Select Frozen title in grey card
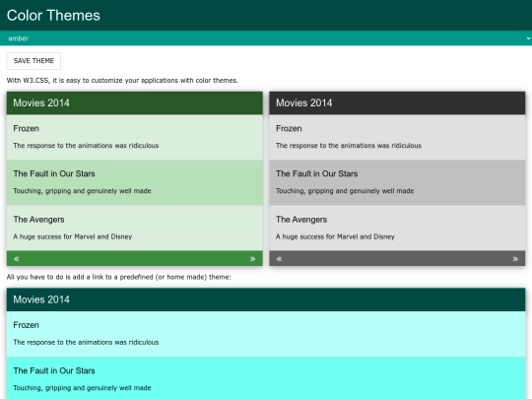The width and height of the screenshot is (532, 399). tap(289, 128)
